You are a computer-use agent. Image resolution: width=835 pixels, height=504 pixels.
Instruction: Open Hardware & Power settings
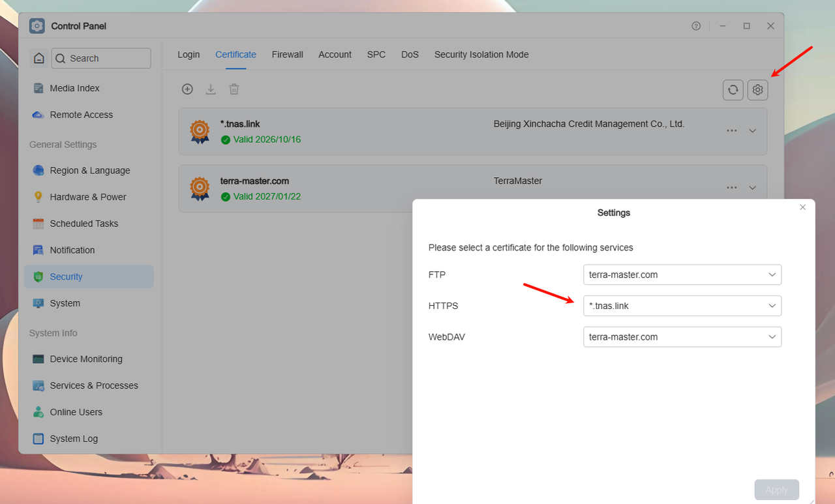89,197
